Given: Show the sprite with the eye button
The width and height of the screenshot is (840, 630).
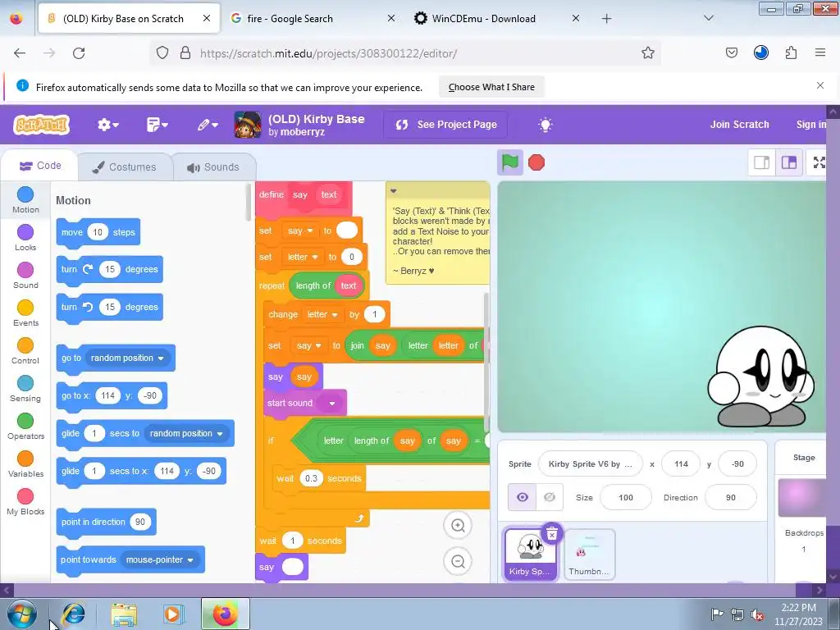Looking at the screenshot, I should [x=523, y=497].
